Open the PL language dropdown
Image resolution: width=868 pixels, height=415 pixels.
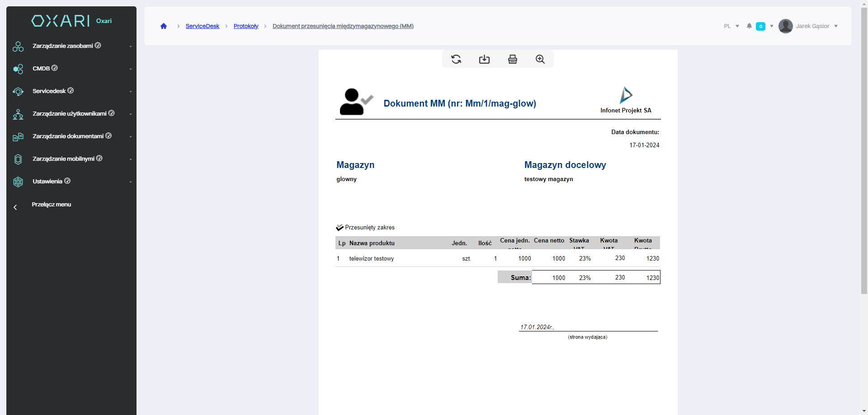(731, 26)
